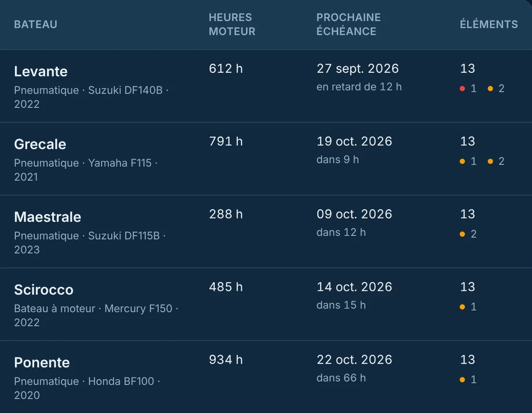The height and width of the screenshot is (413, 532).
Task: Click the red status dot for Levante
Action: coord(462,88)
